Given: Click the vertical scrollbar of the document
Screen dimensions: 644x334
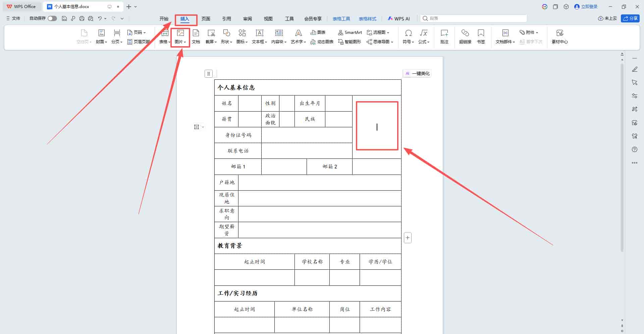Looking at the screenshot, I should (622, 157).
